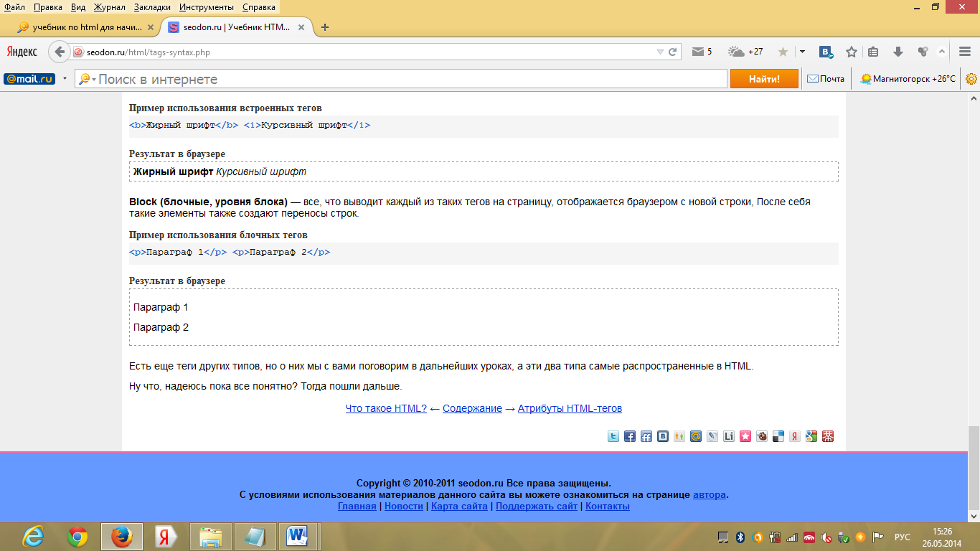980x551 pixels.
Task: Click the Yandex mail envelope toolbar icon
Action: click(697, 52)
